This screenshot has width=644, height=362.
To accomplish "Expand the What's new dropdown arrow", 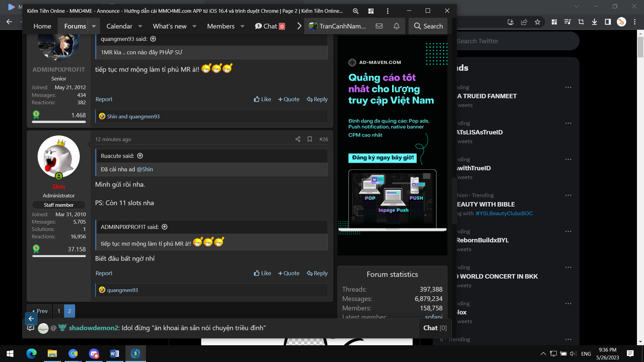I will (x=194, y=26).
